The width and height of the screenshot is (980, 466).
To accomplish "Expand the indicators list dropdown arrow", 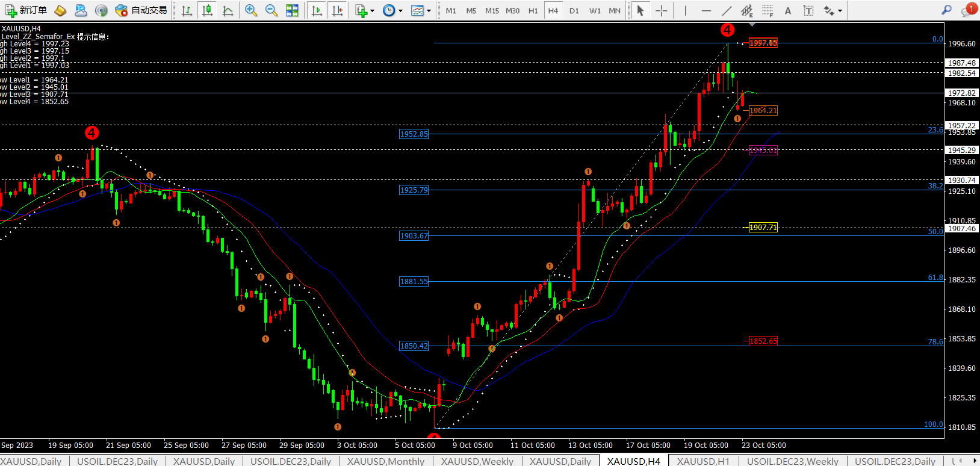I will pyautogui.click(x=373, y=10).
